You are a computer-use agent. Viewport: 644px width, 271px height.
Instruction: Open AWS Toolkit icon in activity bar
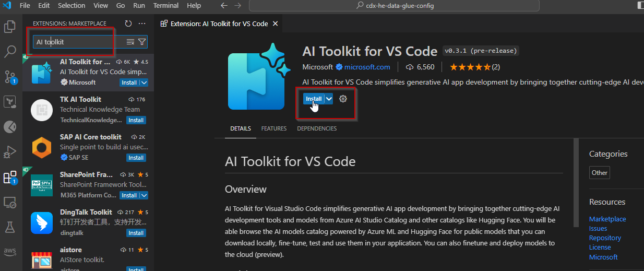coord(10,252)
